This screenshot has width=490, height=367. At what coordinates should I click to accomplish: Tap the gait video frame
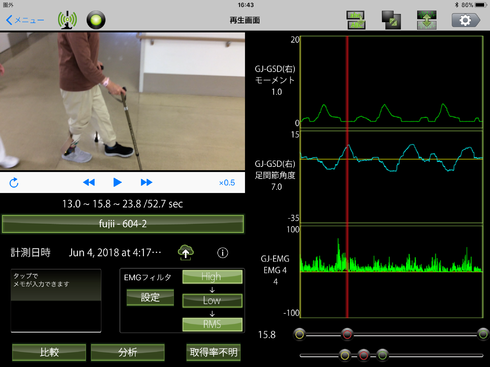[x=122, y=101]
